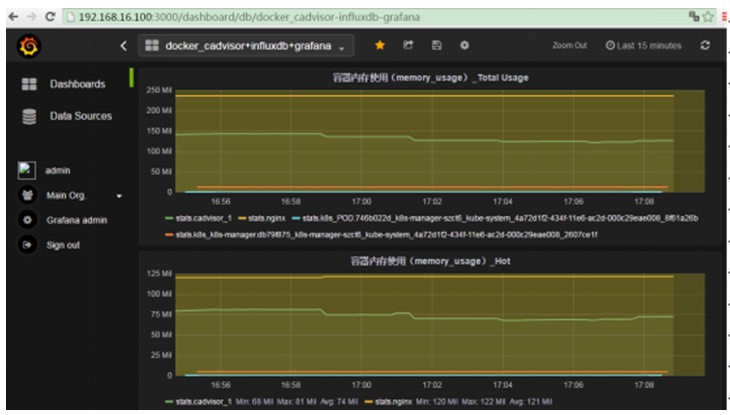730x415 pixels.
Task: Bookmark page with the address bar star
Action: (708, 17)
